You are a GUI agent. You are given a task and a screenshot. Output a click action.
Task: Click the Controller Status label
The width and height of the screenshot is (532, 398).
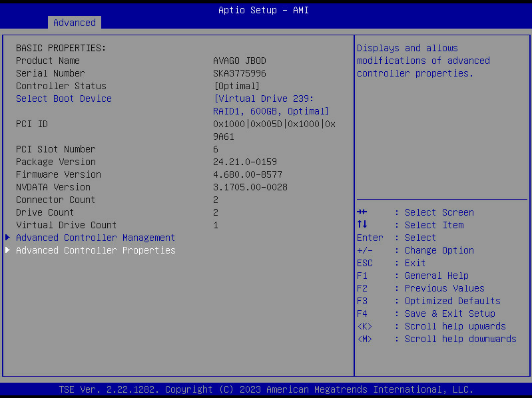pyautogui.click(x=61, y=86)
